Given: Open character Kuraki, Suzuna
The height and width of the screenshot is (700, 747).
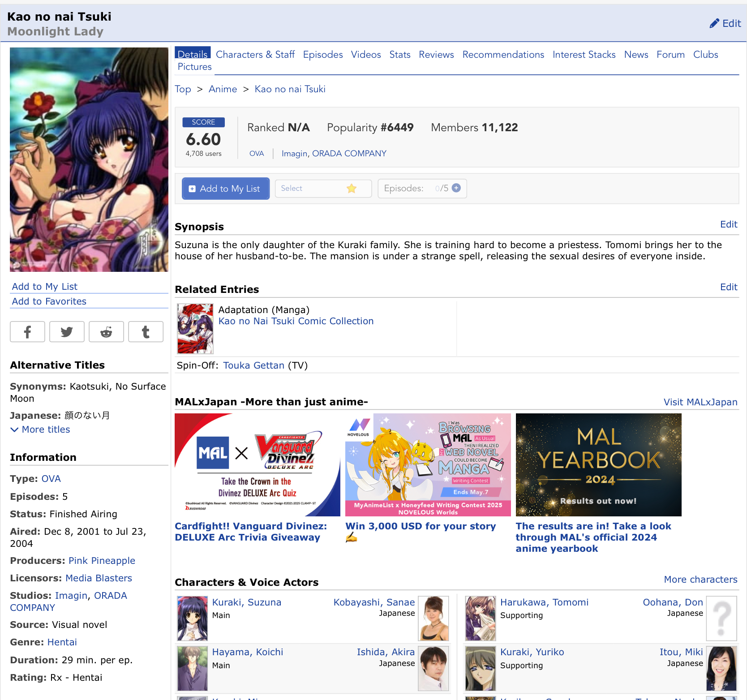Looking at the screenshot, I should (x=247, y=602).
